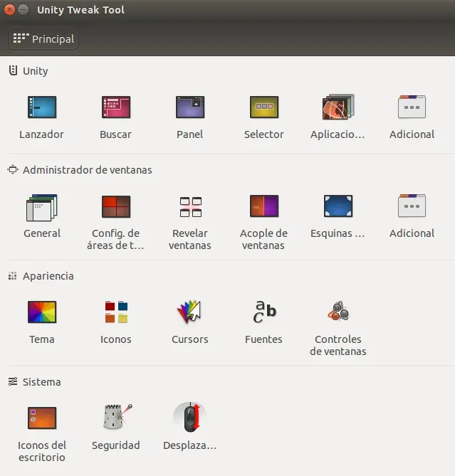
Task: Open General window manager settings
Action: (x=42, y=208)
